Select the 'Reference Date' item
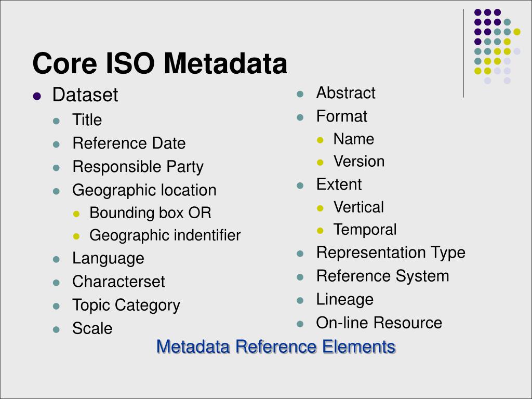Image resolution: width=532 pixels, height=399 pixels. click(x=129, y=143)
